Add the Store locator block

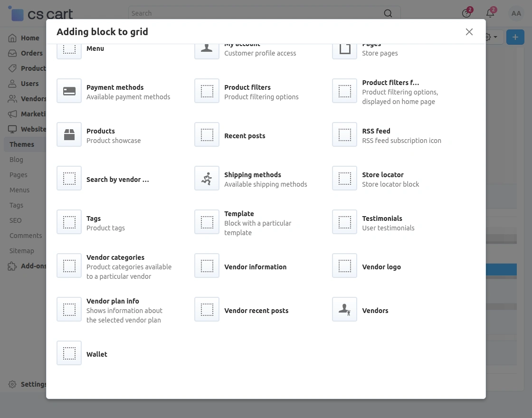click(390, 179)
